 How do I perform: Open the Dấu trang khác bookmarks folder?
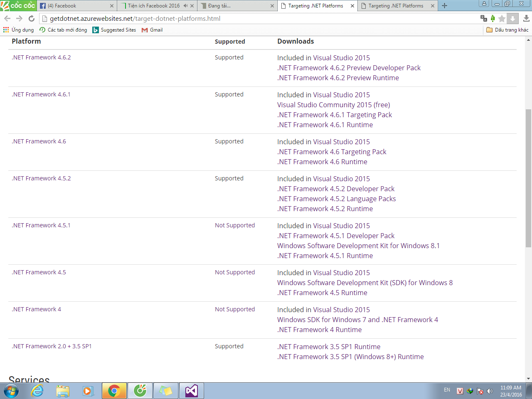tap(507, 30)
